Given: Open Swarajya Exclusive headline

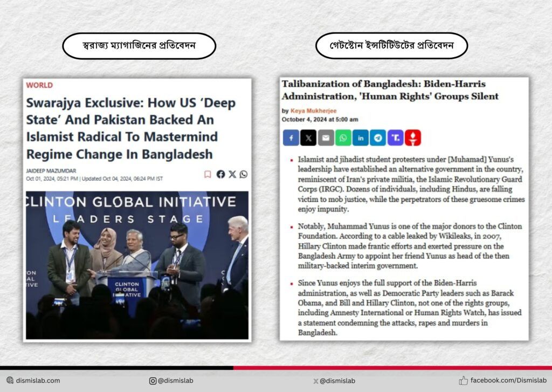Looking at the screenshot, I should [131, 128].
